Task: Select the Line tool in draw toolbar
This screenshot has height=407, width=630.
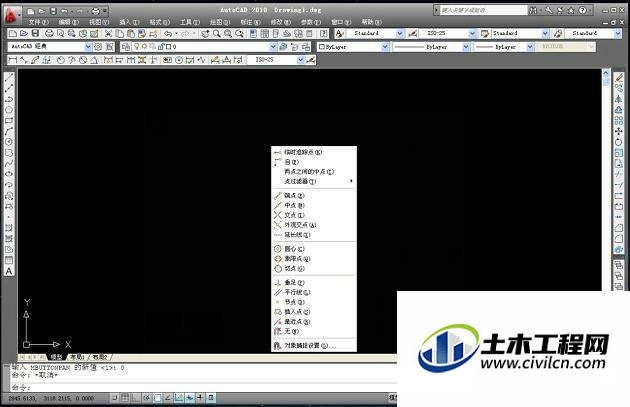Action: tap(9, 77)
